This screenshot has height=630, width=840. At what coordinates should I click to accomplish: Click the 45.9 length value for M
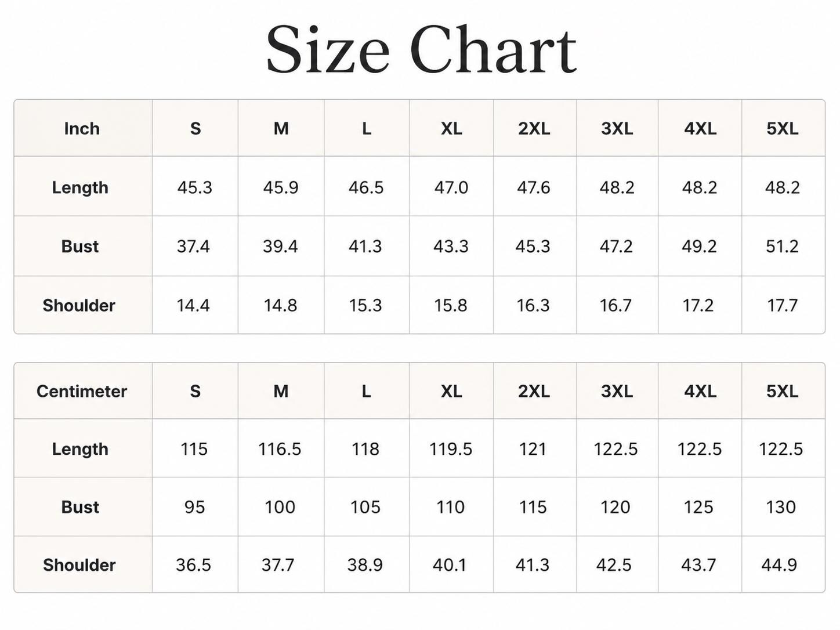click(x=281, y=187)
